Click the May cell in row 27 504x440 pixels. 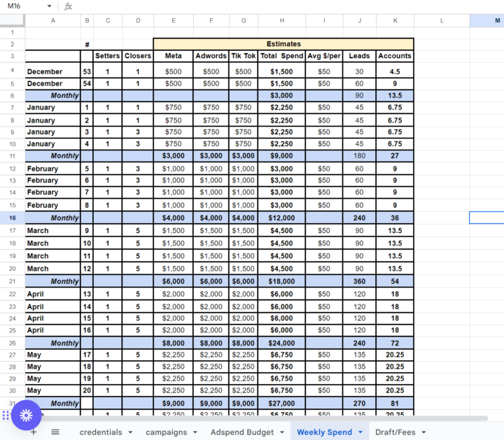[53, 355]
